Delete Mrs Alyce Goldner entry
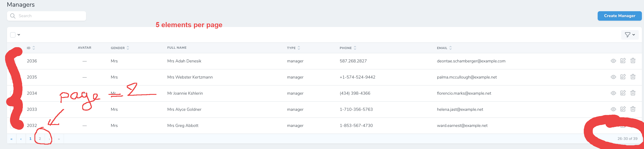The image size is (644, 149). coord(633,109)
